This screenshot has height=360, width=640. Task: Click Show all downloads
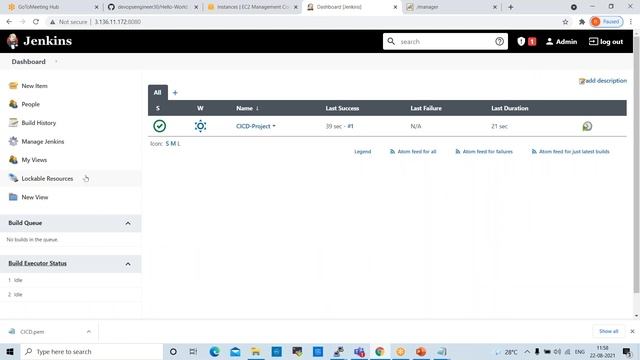[609, 331]
